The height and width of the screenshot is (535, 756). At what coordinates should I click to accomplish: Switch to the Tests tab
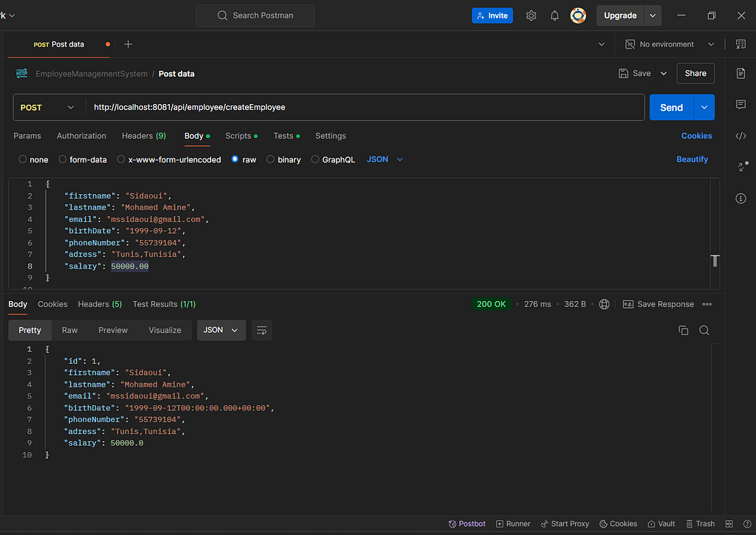286,136
